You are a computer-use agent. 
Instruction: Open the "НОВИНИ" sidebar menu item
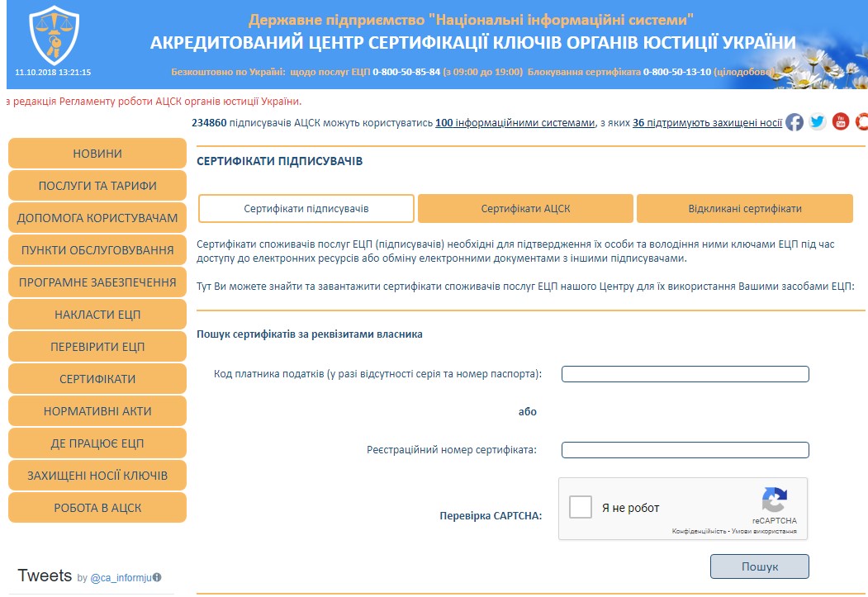[x=97, y=154]
